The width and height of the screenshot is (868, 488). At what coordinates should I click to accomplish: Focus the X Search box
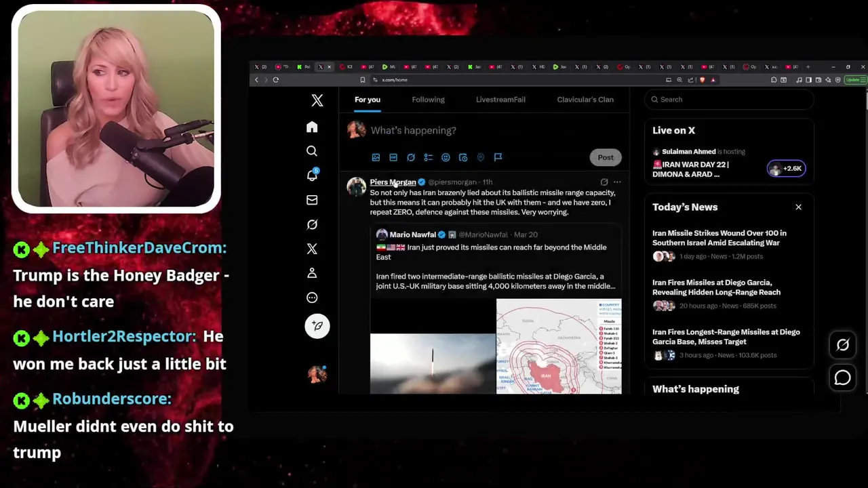coord(729,100)
